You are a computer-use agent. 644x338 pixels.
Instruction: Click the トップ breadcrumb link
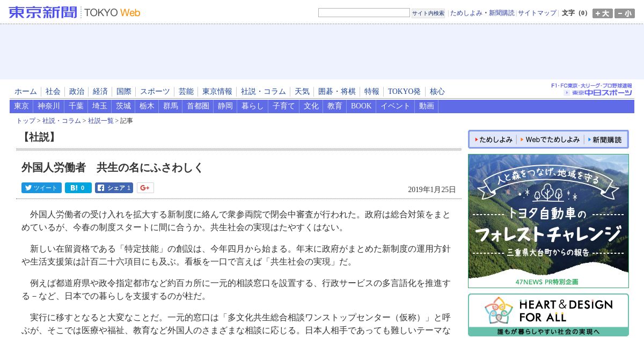click(26, 121)
